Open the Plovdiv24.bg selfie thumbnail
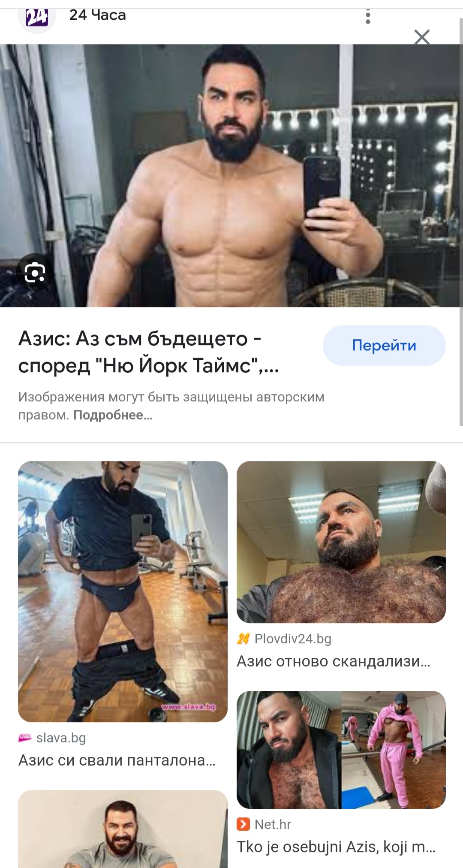This screenshot has width=463, height=868. pyautogui.click(x=341, y=542)
